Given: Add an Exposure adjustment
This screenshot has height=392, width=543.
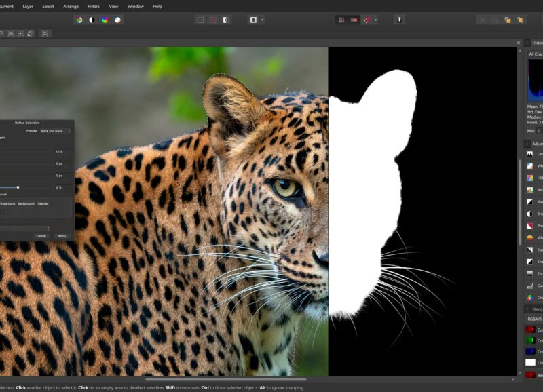Looking at the screenshot, I should click(530, 250).
